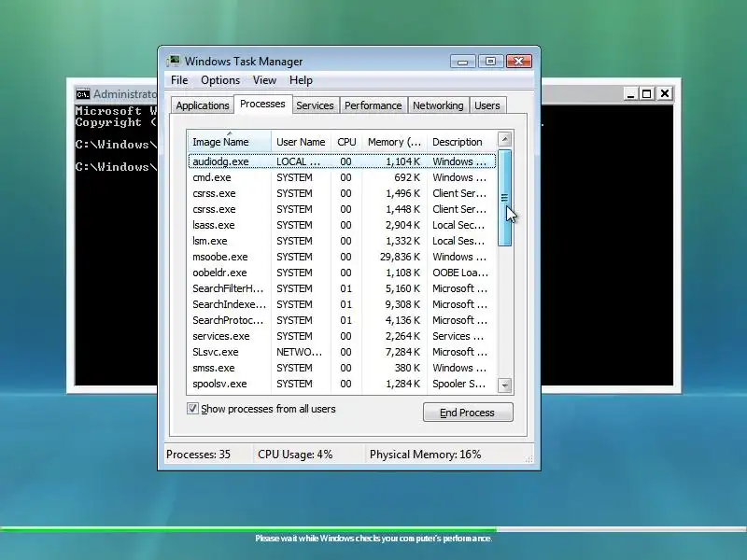
Task: Sort by Description column header
Action: coord(461,142)
